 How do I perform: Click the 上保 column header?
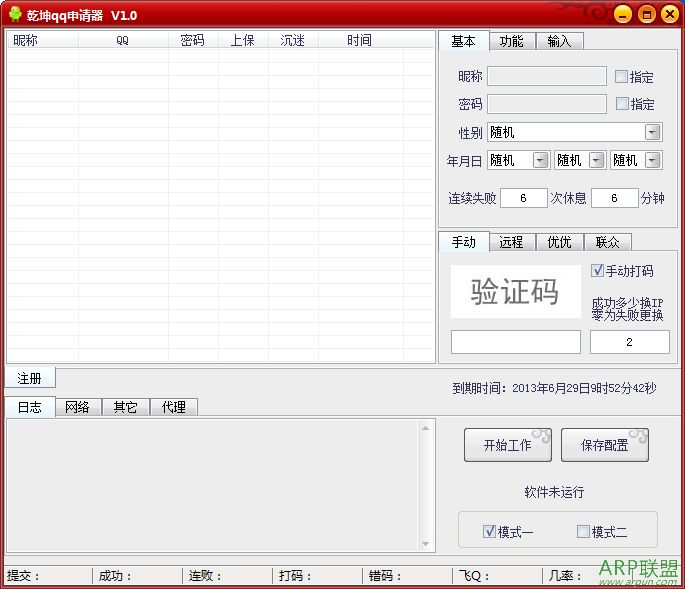click(x=243, y=40)
